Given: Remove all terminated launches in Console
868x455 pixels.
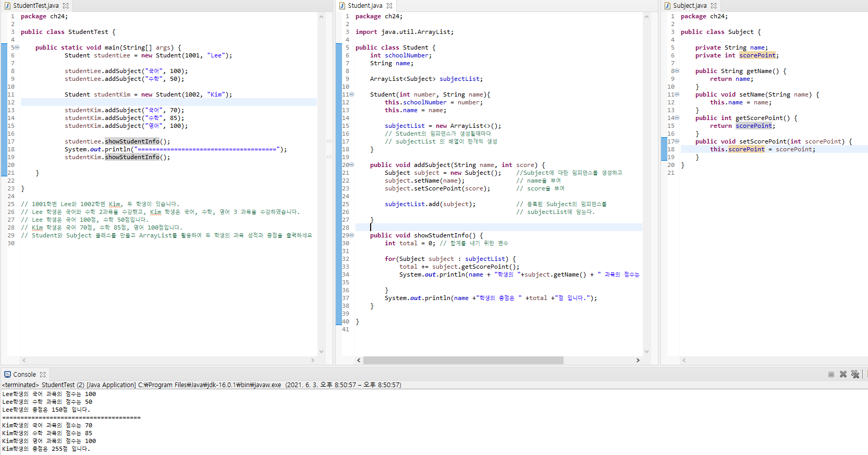Looking at the screenshot, I should 855,375.
